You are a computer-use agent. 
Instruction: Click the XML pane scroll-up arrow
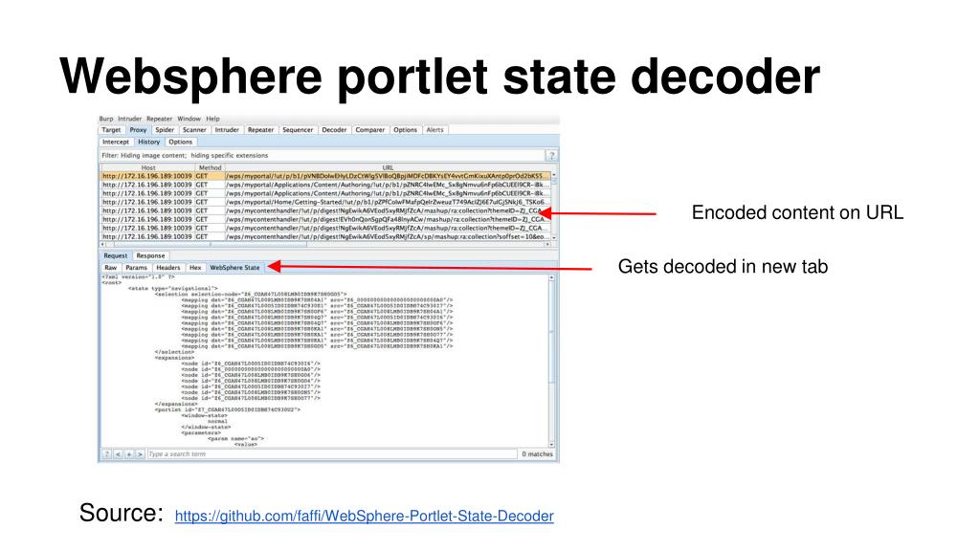(551, 277)
